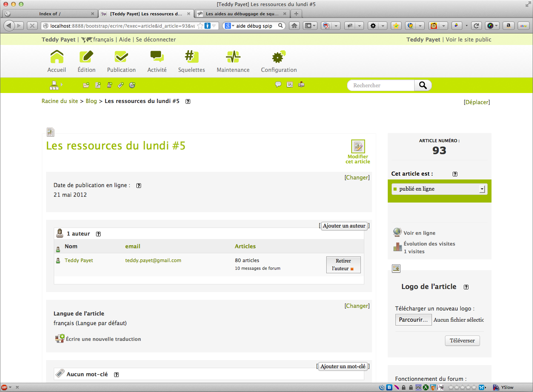Screen dimensions: 533x392
Task: Open Google search engine dropdown in browser
Action: [229, 26]
